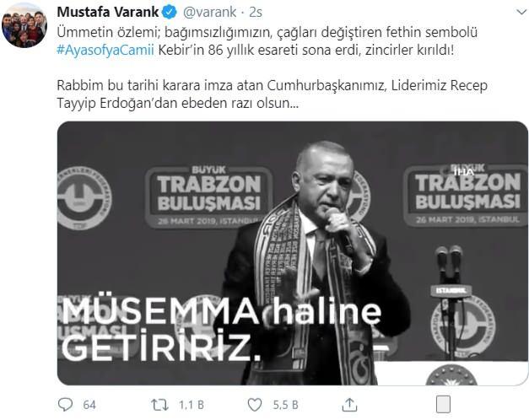Click the @varank handle
This screenshot has width=529, height=420.
(209, 12)
